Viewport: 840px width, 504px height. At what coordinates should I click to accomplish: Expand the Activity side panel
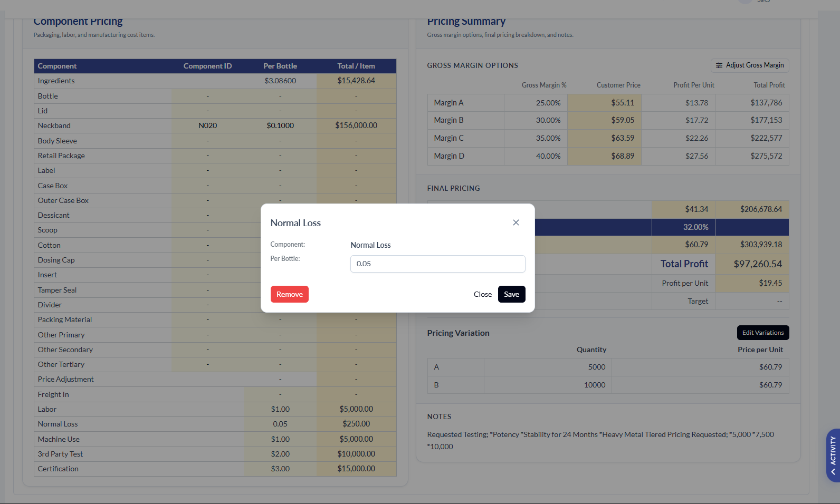(x=833, y=455)
